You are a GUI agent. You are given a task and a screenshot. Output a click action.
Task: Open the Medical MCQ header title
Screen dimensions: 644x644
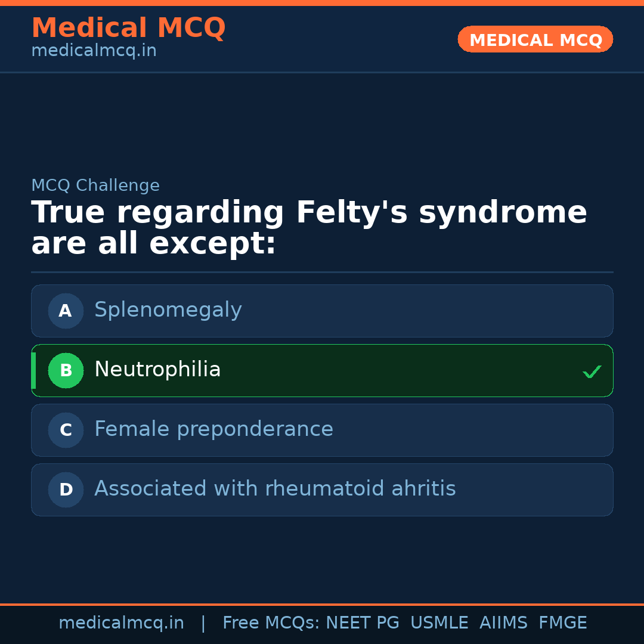click(x=128, y=27)
